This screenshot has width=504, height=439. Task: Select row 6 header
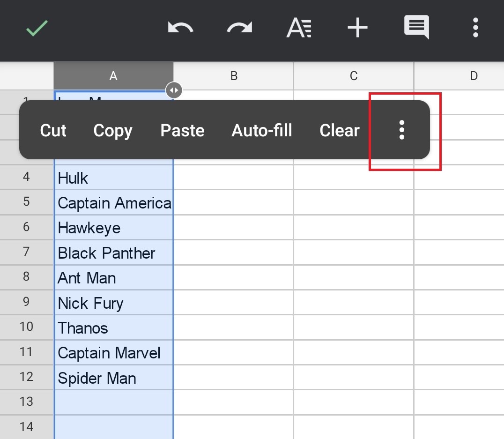coord(26,227)
